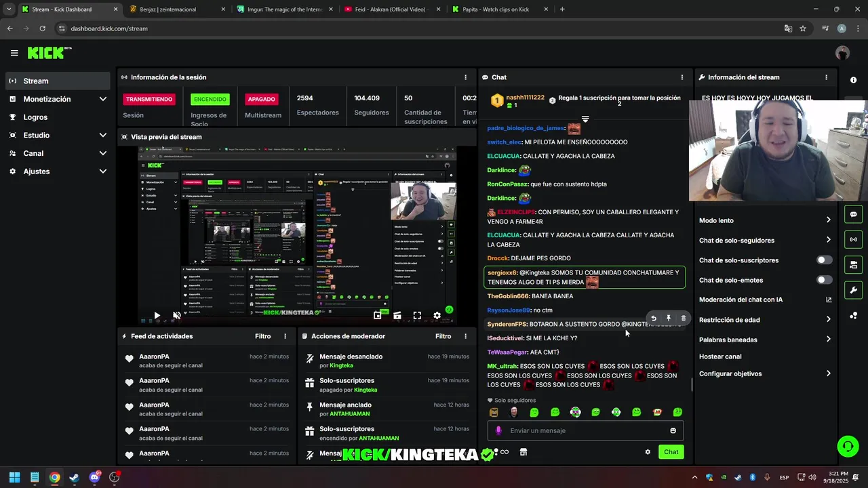Open Chat panel three-dot options

[x=682, y=77]
